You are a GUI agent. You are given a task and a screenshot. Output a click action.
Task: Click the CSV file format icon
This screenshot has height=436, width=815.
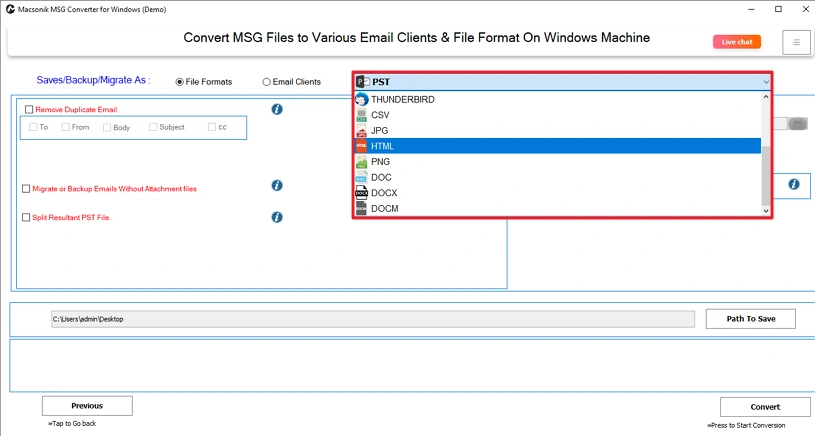(x=362, y=115)
